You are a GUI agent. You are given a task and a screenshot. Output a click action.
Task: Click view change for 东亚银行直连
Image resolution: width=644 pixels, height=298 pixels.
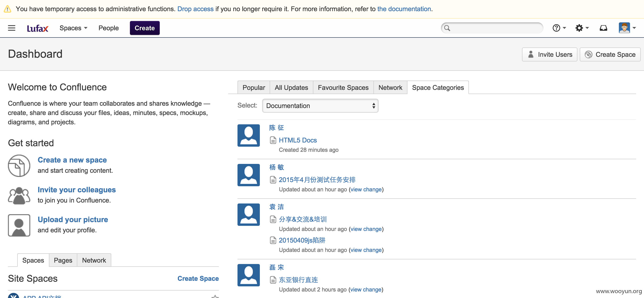click(x=366, y=289)
